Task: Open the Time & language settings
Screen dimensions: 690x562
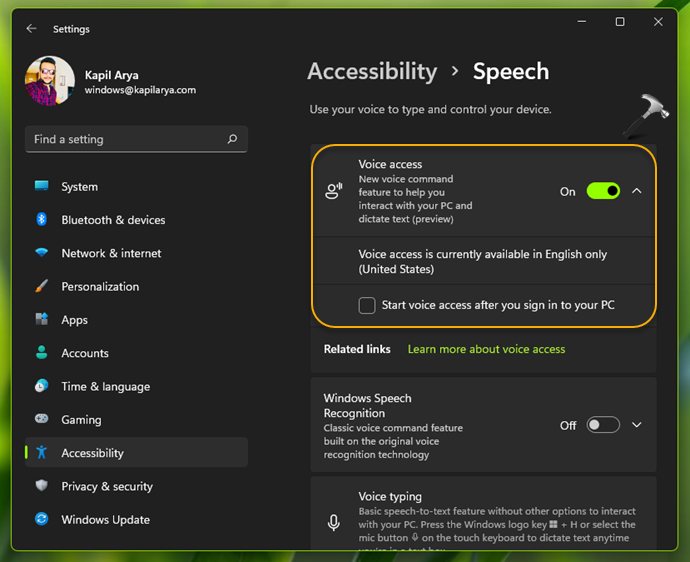Action: point(105,387)
